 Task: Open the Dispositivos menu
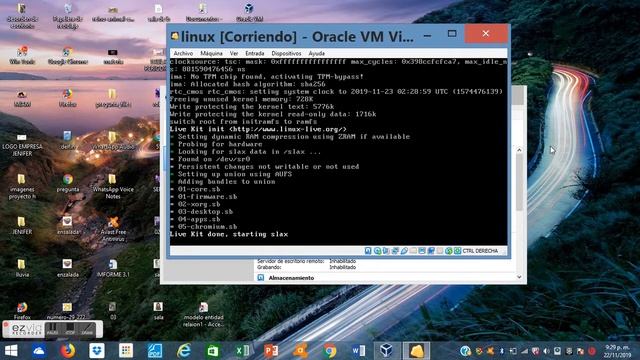point(286,53)
